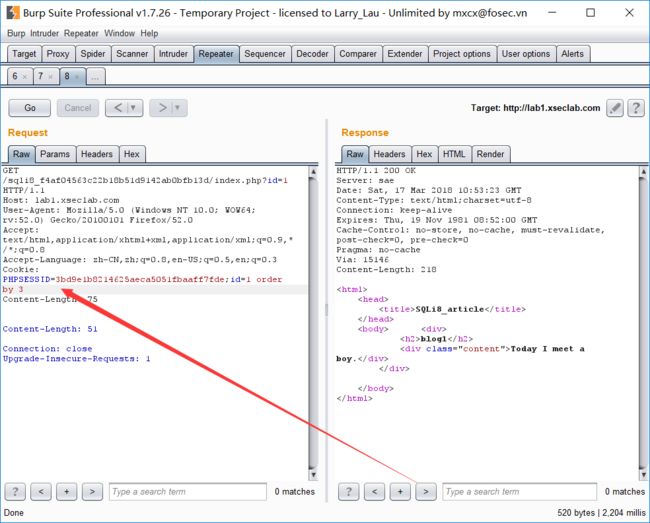
Task: Open Repeater help question mark icon
Action: [636, 109]
